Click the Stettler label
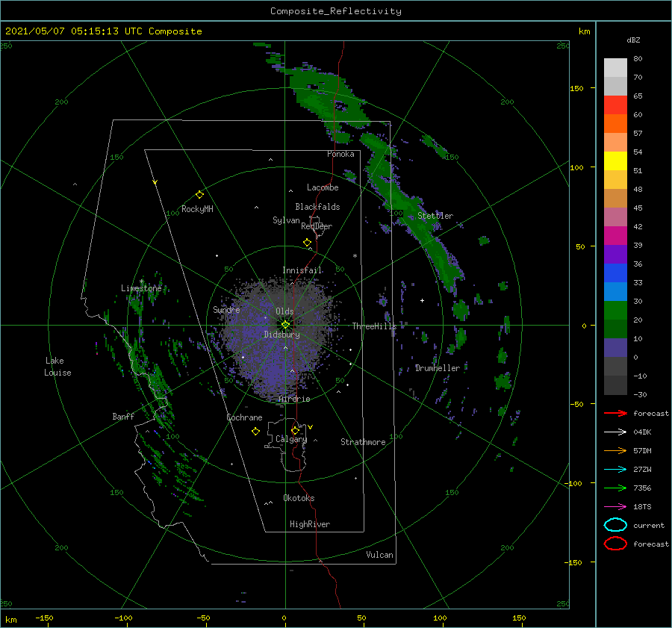Viewport: 672px width, 628px height. tap(435, 216)
